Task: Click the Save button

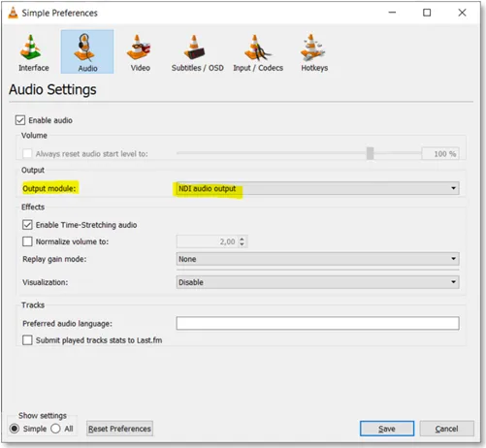Action: [x=387, y=429]
